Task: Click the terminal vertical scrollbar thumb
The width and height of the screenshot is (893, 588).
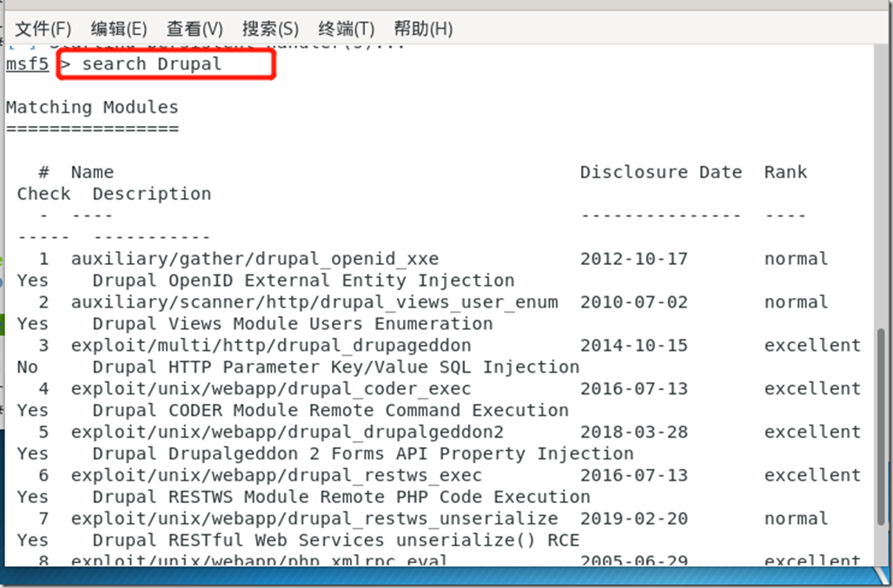Action: [x=883, y=427]
